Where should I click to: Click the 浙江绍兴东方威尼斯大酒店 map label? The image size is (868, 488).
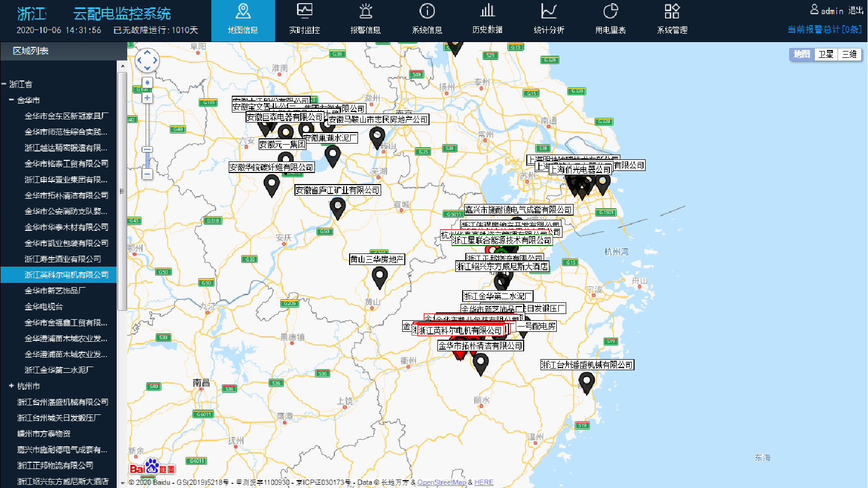502,267
